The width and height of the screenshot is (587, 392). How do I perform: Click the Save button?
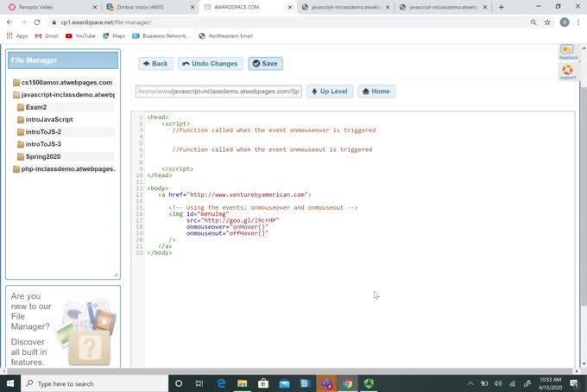[265, 64]
